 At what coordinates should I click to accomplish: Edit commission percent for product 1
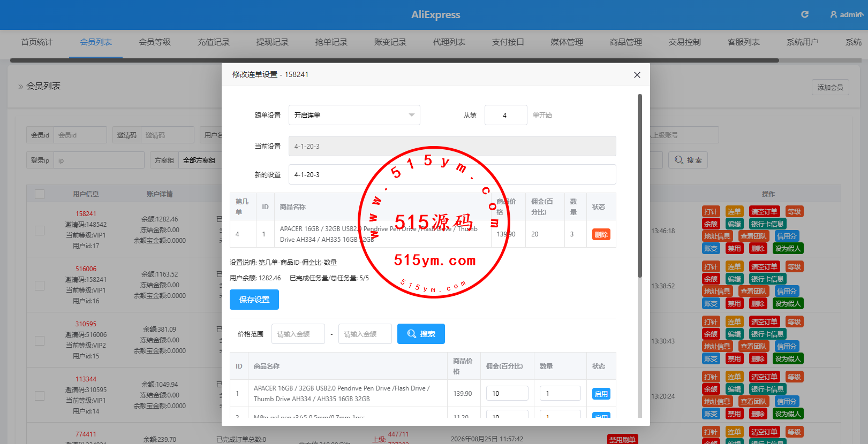pyautogui.click(x=507, y=393)
